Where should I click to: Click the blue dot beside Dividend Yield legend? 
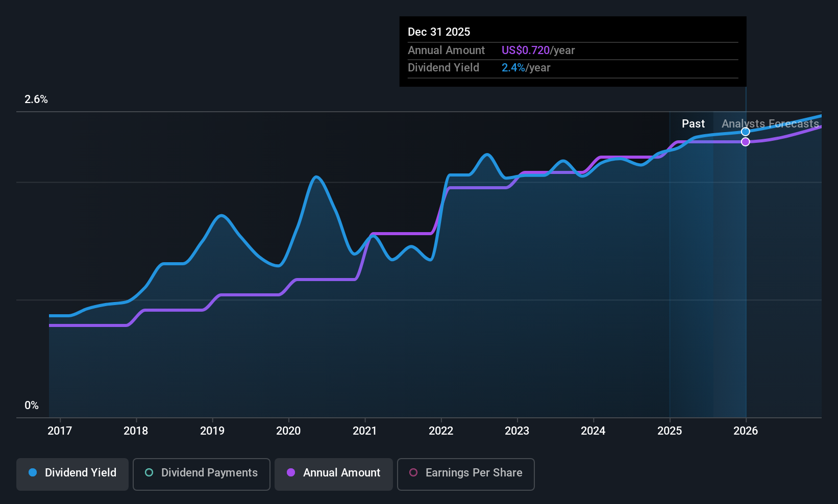point(33,472)
